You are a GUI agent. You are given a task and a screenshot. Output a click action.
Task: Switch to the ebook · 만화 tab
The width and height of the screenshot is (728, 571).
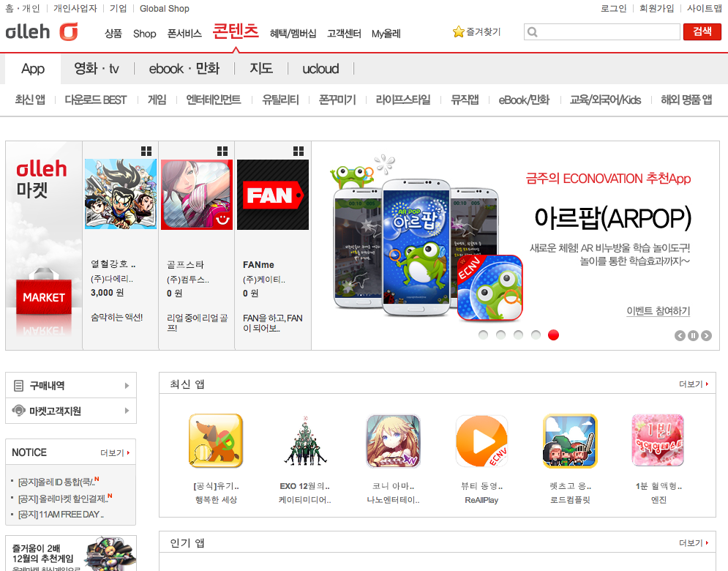(x=184, y=69)
